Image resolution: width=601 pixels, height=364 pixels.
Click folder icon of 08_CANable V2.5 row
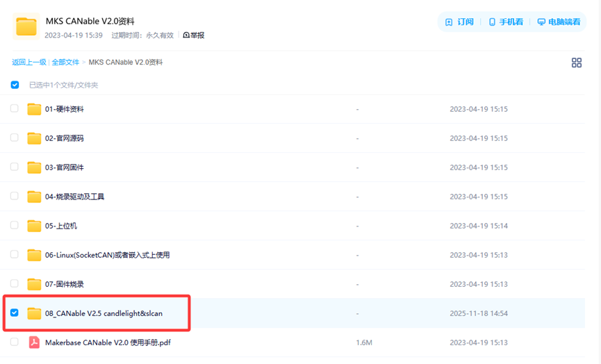click(x=34, y=313)
